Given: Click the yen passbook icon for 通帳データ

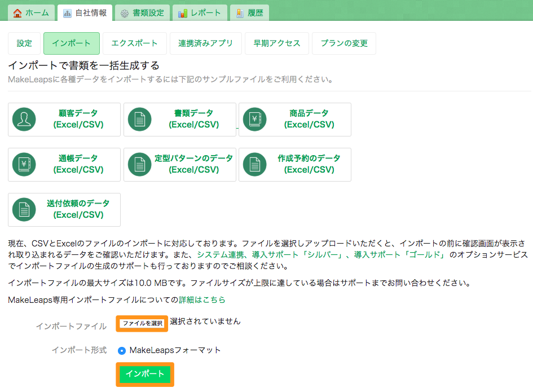Looking at the screenshot, I should click(24, 165).
